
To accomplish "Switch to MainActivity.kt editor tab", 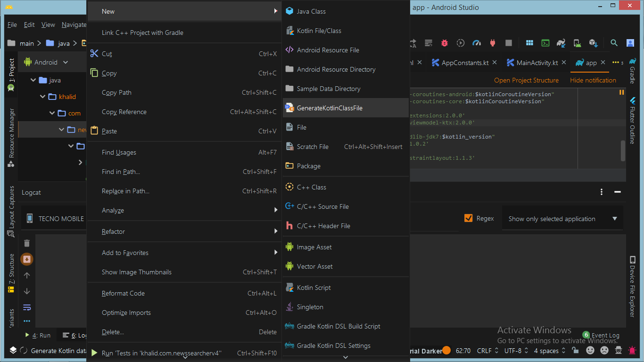I will [537, 63].
